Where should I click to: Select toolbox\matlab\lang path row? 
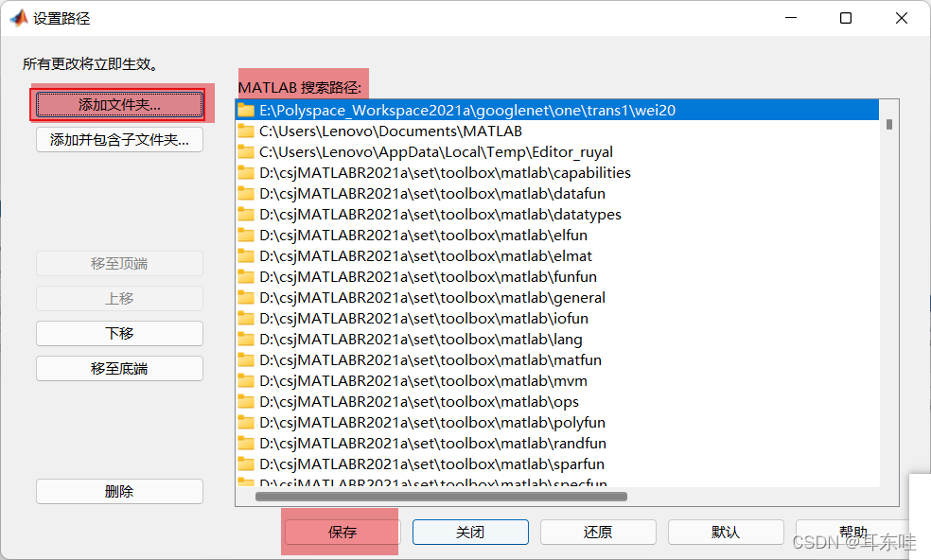(x=557, y=339)
